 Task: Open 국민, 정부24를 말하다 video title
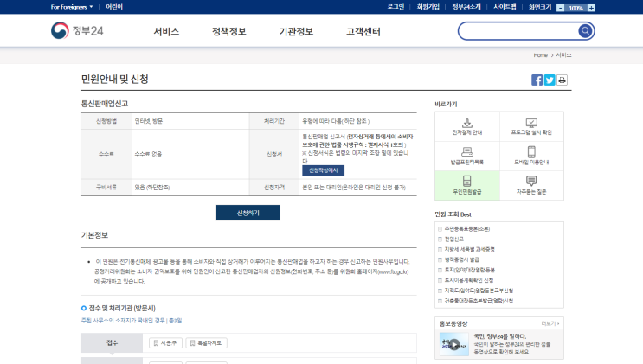500,336
